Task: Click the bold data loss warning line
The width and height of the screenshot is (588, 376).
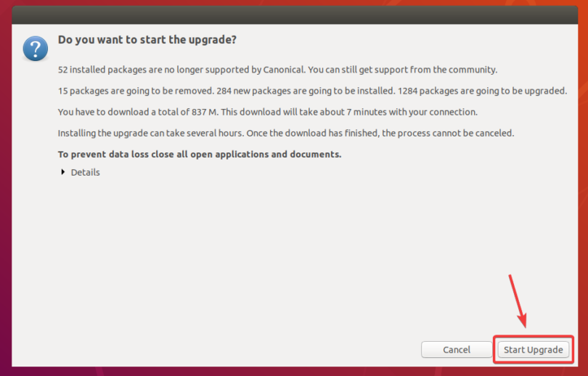Action: [x=199, y=155]
